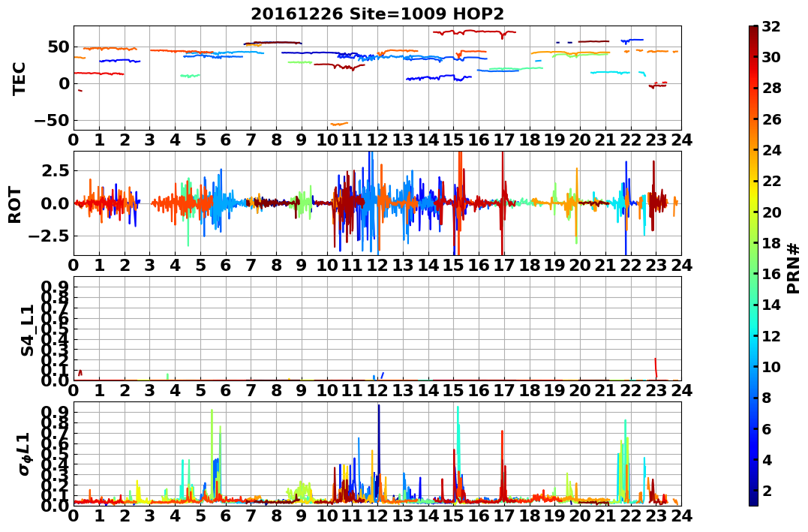Click hour 0 tick below σφL1 plot
808x532 pixels.
[x=74, y=515]
